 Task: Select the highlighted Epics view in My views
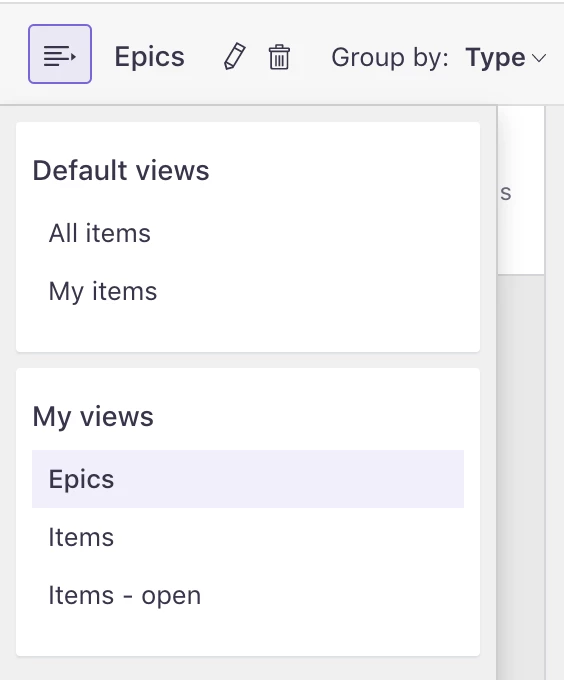pos(248,479)
